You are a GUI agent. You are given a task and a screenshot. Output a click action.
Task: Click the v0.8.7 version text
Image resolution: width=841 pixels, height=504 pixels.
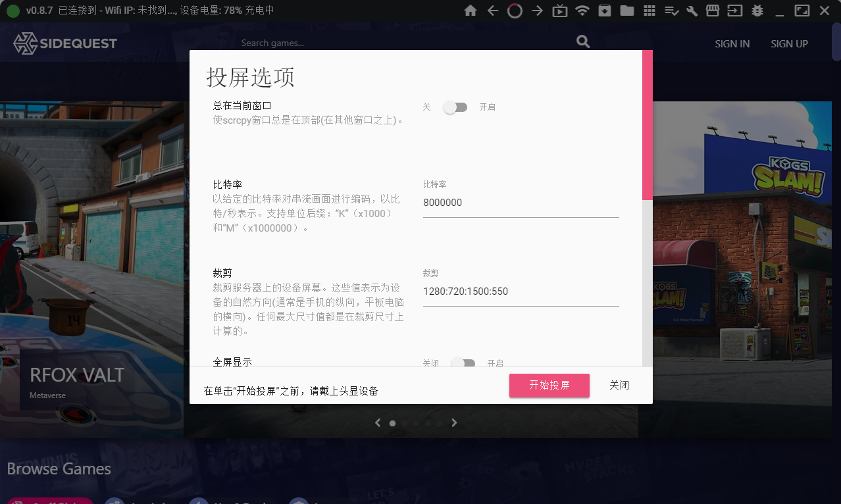click(x=39, y=11)
